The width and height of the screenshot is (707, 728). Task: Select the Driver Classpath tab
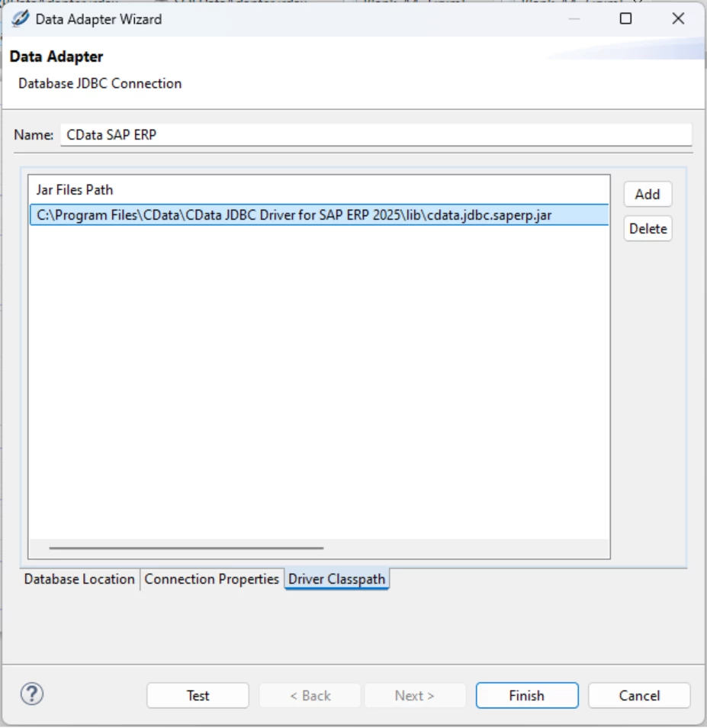[337, 579]
